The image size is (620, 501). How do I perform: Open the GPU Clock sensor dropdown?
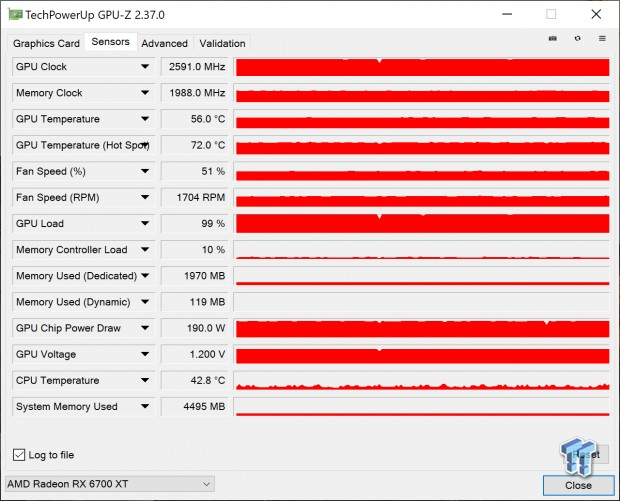(145, 66)
